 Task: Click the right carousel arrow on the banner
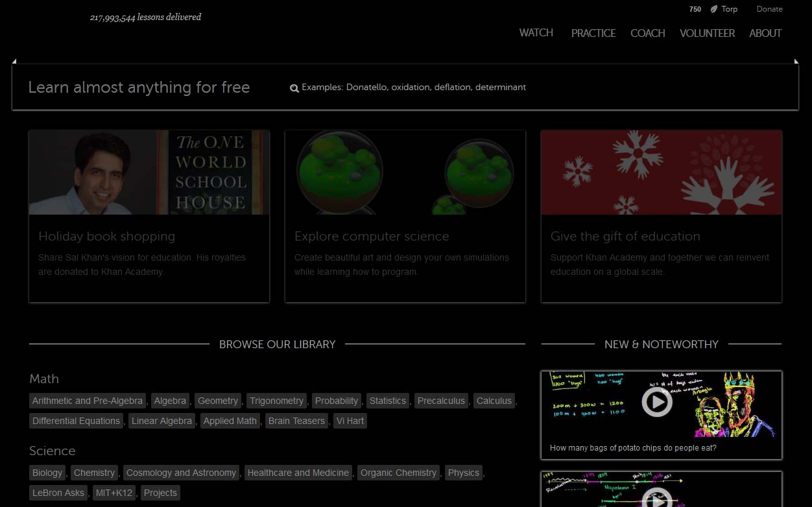[798, 60]
